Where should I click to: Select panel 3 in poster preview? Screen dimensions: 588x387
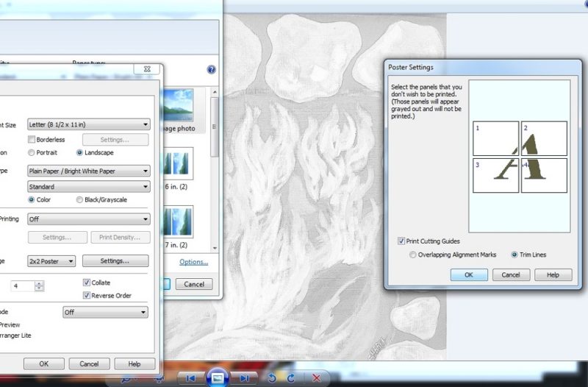point(495,175)
